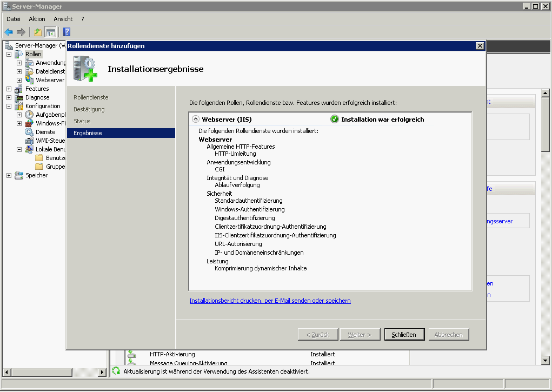Viewport: 552px width, 392px height.
Task: Click the Windows-Authentifizierung entry in results
Action: tap(250, 209)
